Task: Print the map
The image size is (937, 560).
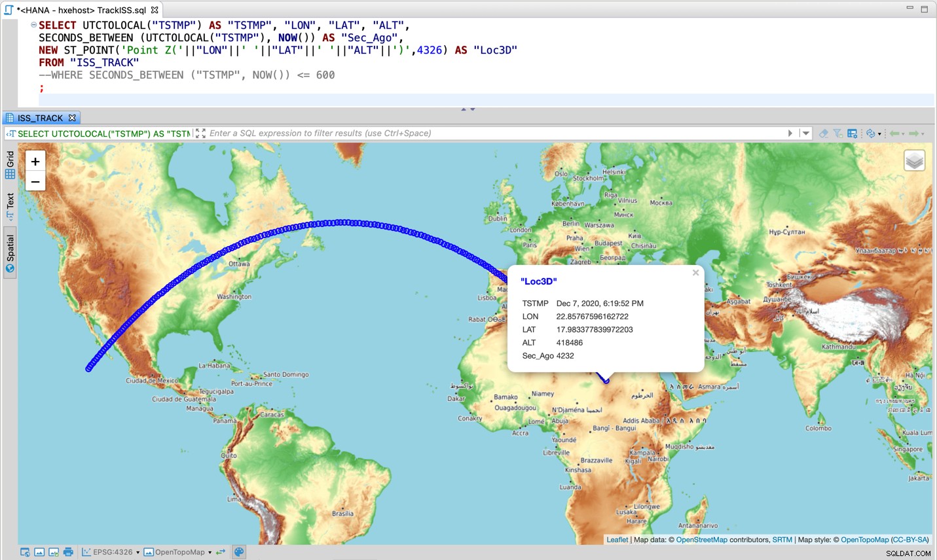Action: coord(68,552)
